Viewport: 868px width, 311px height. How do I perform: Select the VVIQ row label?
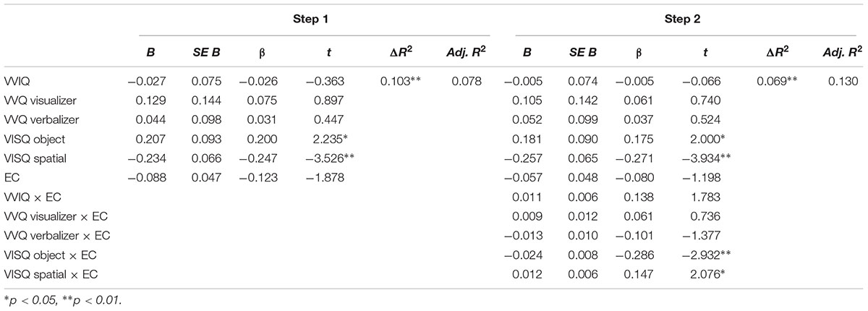click(16, 82)
